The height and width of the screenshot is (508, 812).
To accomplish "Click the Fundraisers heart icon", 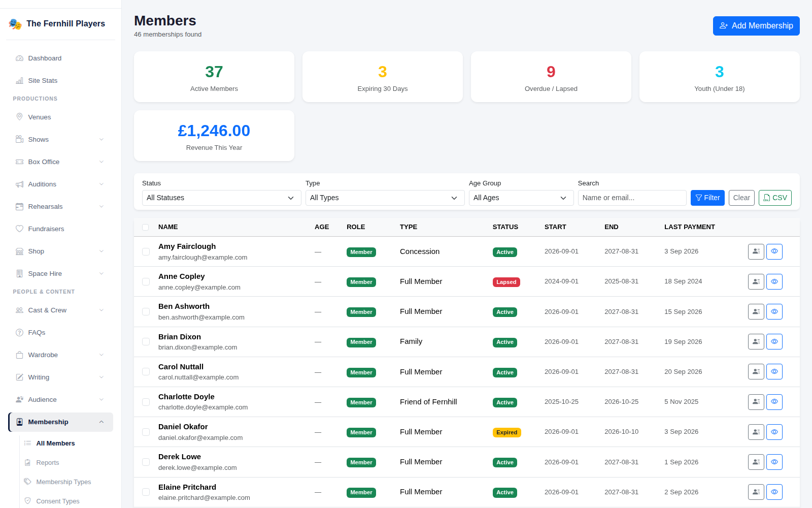I will tap(19, 229).
